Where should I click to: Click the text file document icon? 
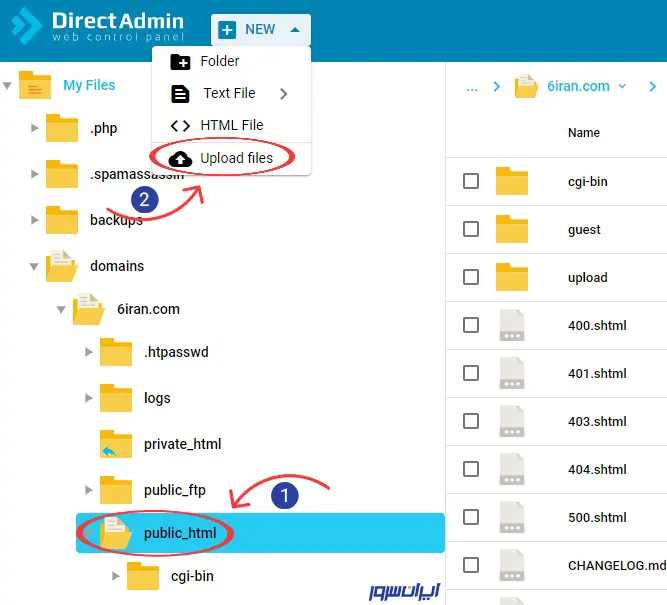(180, 94)
